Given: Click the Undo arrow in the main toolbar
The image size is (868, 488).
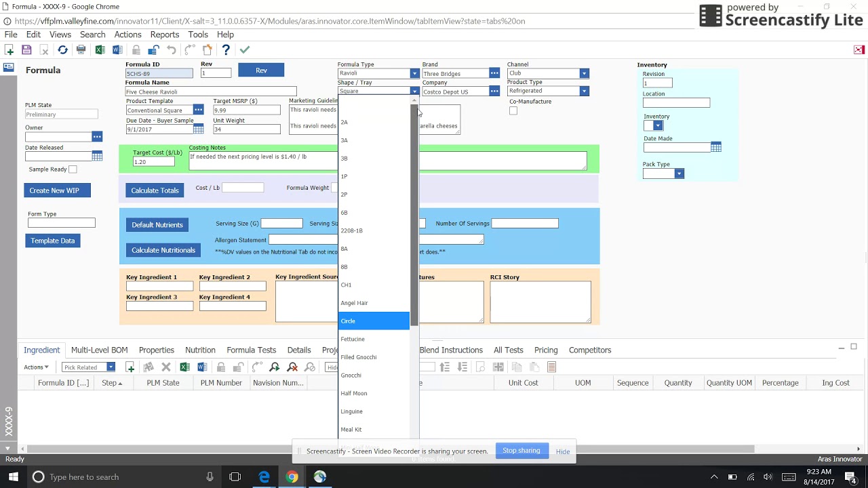Looking at the screenshot, I should (172, 50).
